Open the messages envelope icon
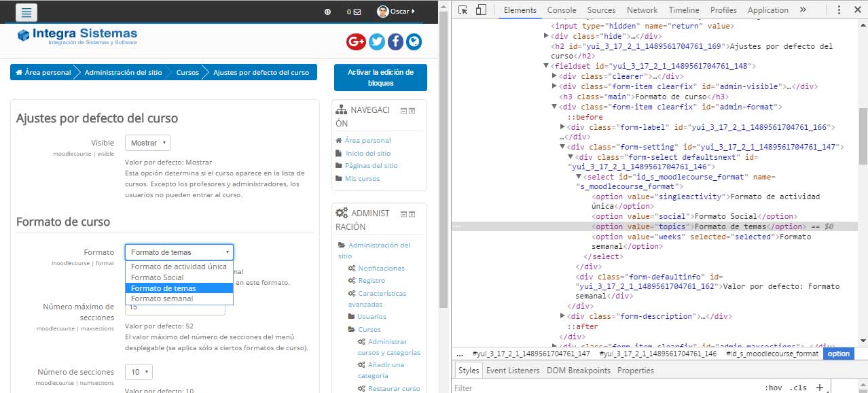The image size is (868, 393). (x=356, y=12)
